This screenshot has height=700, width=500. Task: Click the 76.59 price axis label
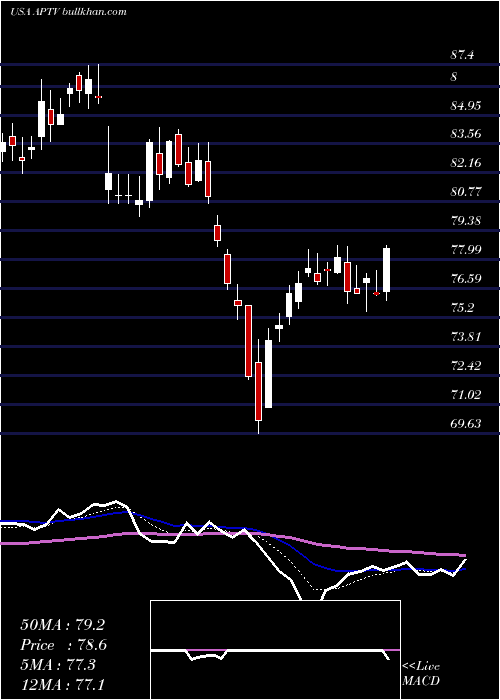coord(466,279)
